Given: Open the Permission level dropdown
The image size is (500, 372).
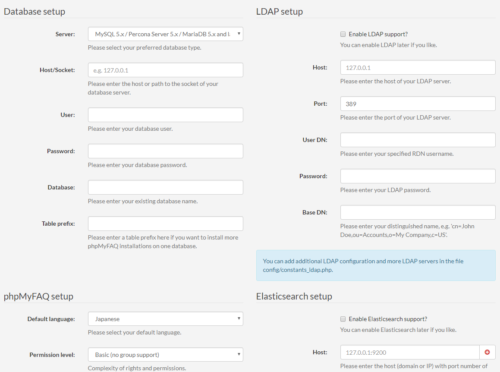Looking at the screenshot, I should point(166,355).
